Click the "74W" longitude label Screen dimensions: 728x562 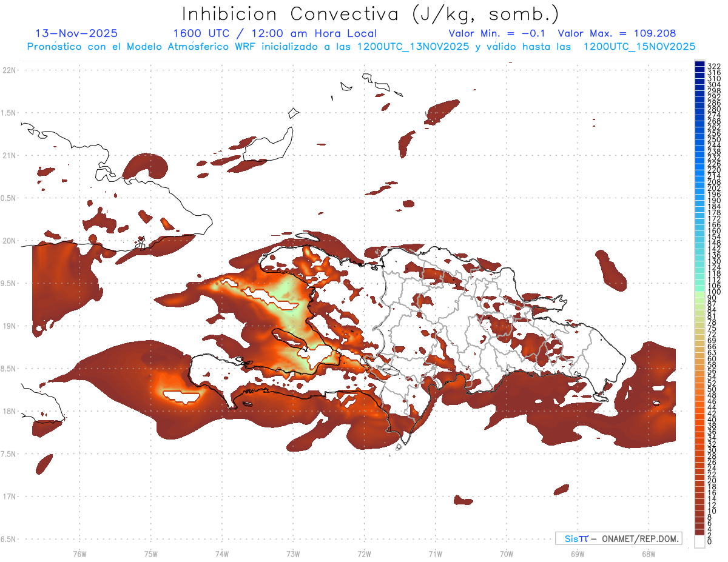pos(221,553)
